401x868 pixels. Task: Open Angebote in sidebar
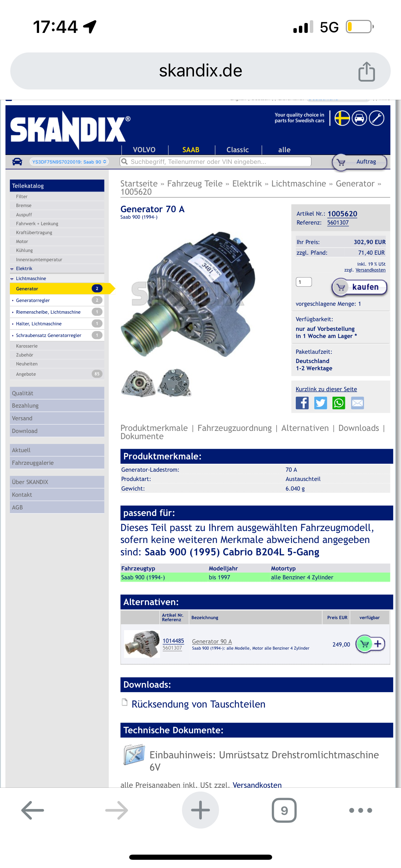click(x=57, y=374)
